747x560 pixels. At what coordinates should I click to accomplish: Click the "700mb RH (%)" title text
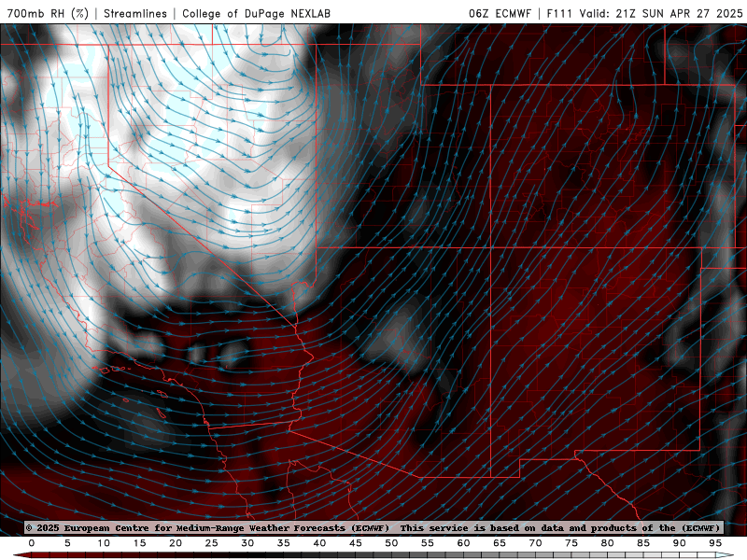tap(49, 13)
